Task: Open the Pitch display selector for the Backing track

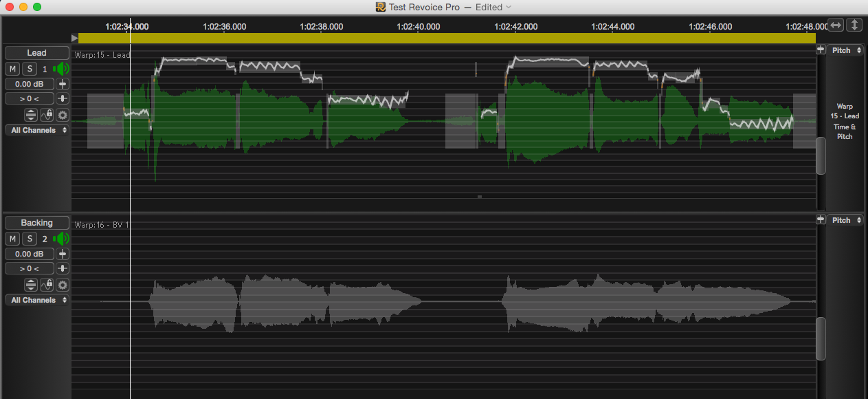Action: coord(845,219)
